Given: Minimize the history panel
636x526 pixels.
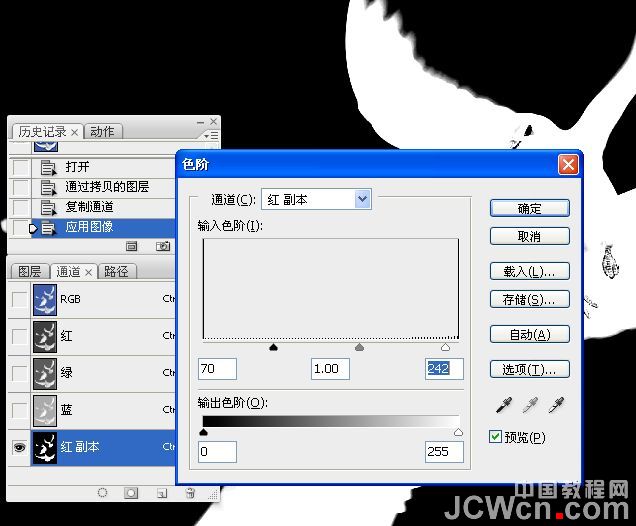Looking at the screenshot, I should click(x=200, y=122).
